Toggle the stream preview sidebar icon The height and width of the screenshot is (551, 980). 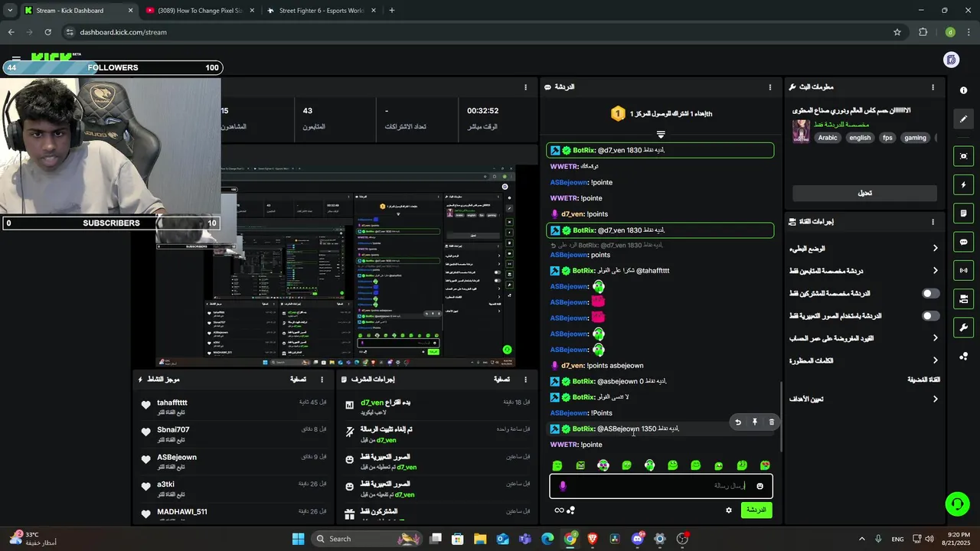click(963, 156)
